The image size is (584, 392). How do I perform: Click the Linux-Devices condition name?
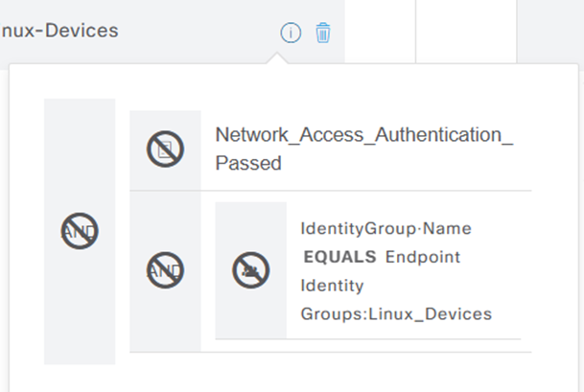[x=59, y=31]
